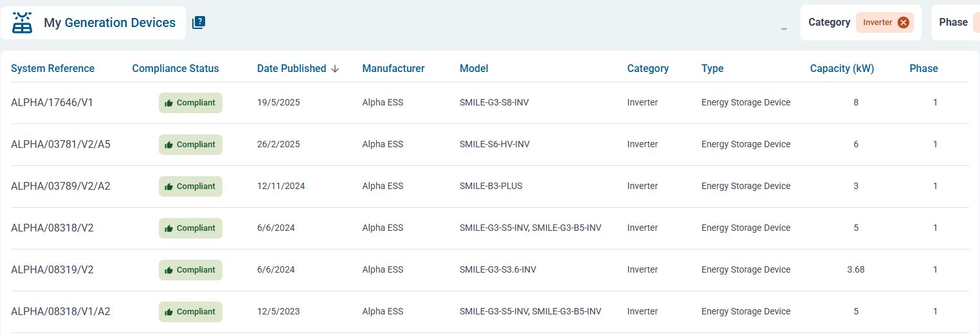Viewport: 980px width, 335px height.
Task: Sort by Type column header
Action: coord(712,68)
